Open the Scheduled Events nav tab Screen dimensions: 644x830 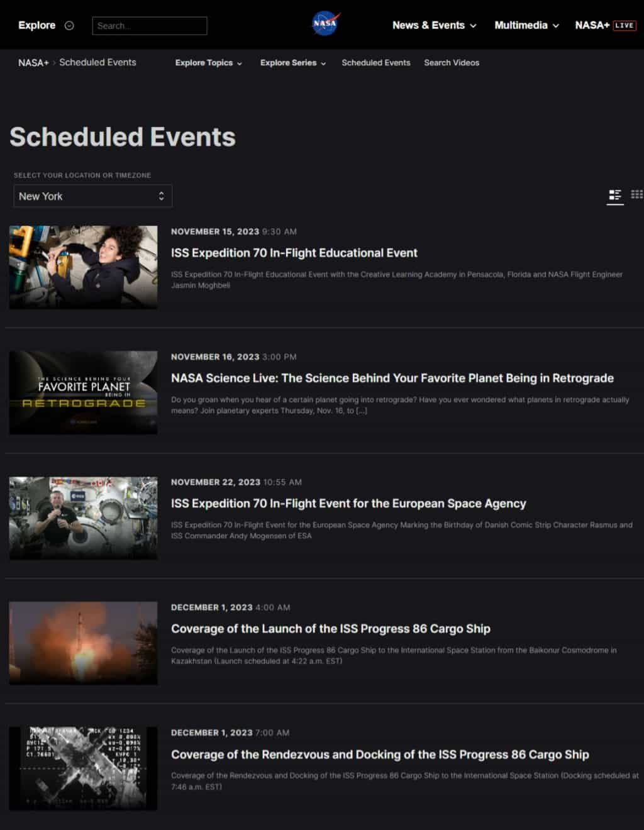376,63
